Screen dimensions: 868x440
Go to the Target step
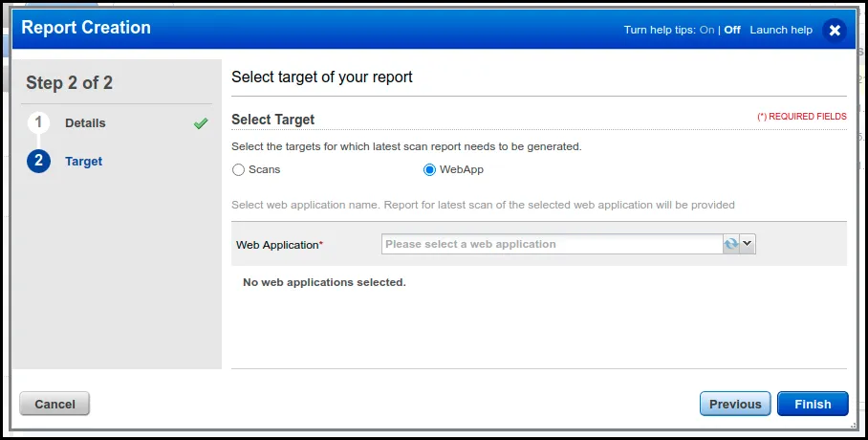point(83,162)
